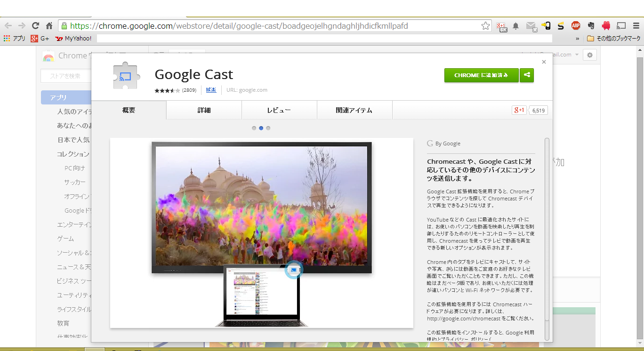Select アプリ in the store sidebar
Viewport: 644px width, 351px height.
[x=66, y=97]
